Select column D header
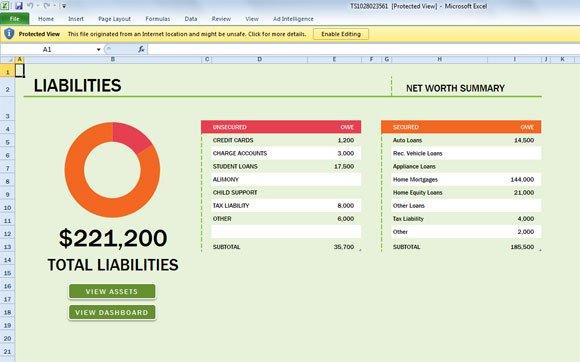Viewport: 580px width, 362px height. click(260, 60)
